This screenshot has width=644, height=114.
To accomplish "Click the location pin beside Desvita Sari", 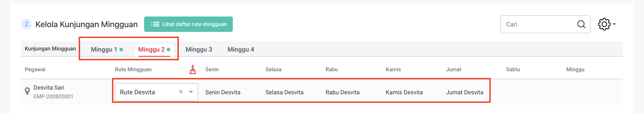I will [27, 91].
